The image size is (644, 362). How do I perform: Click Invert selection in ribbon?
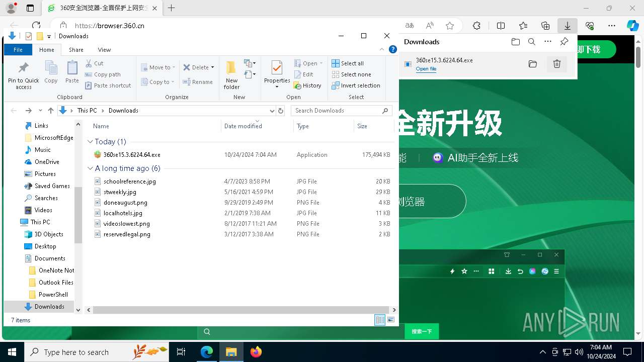tap(356, 85)
